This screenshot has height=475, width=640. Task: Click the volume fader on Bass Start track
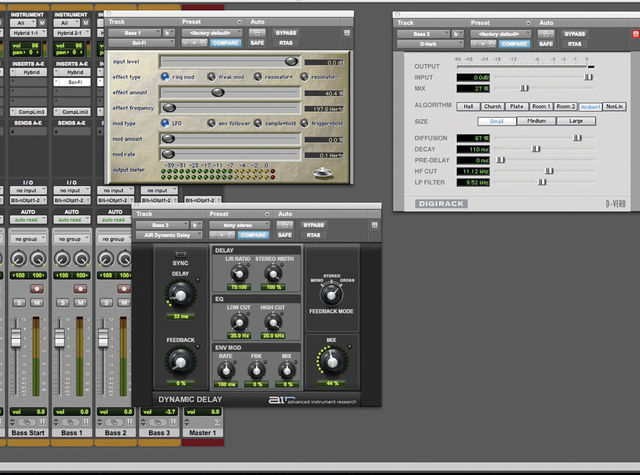tap(16, 337)
